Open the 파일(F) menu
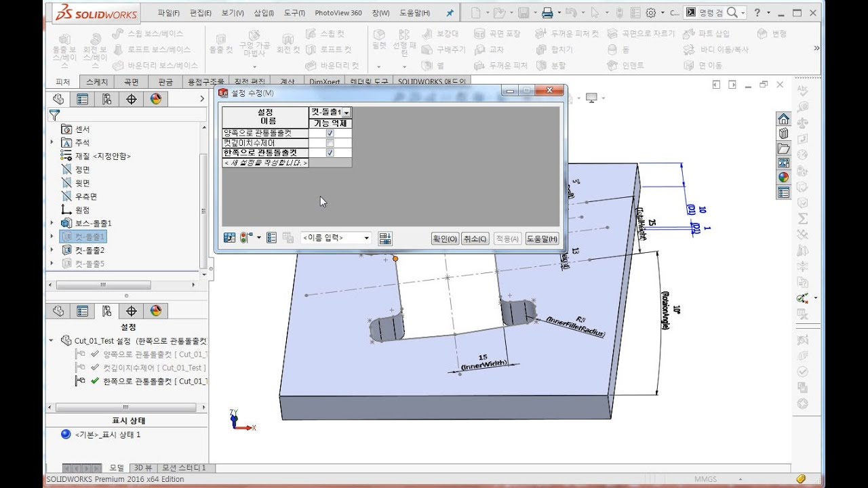The height and width of the screenshot is (488, 868). click(169, 13)
